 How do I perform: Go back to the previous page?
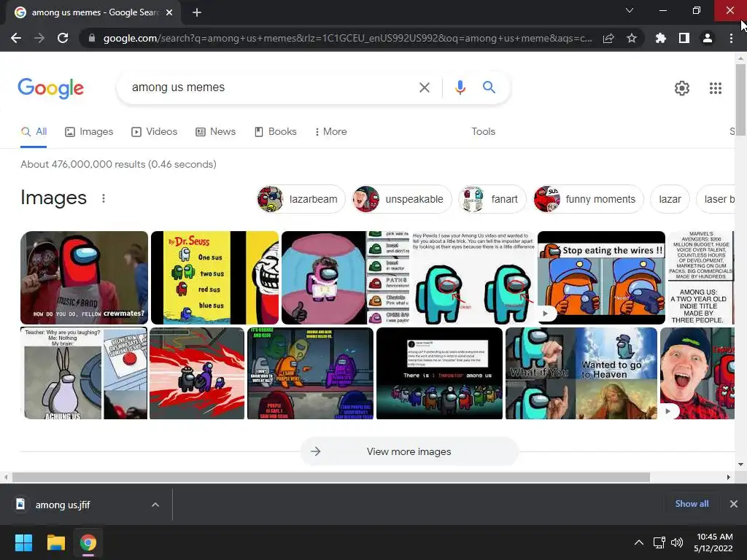click(x=16, y=38)
